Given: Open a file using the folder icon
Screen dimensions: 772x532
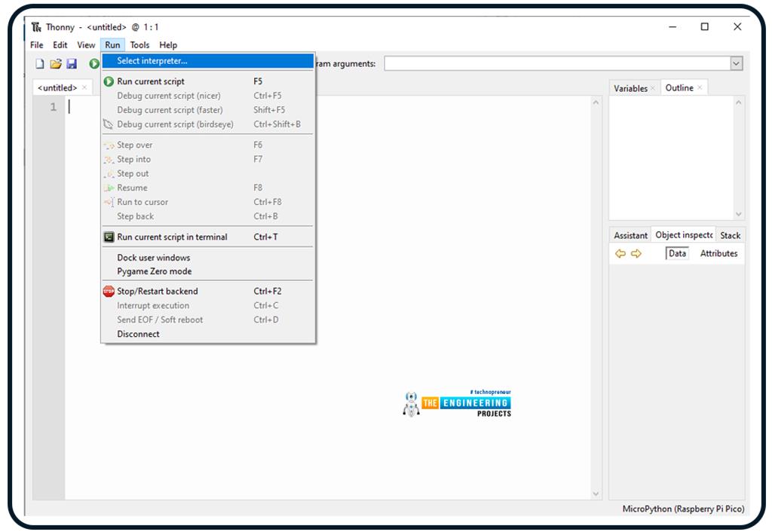Looking at the screenshot, I should coord(55,63).
